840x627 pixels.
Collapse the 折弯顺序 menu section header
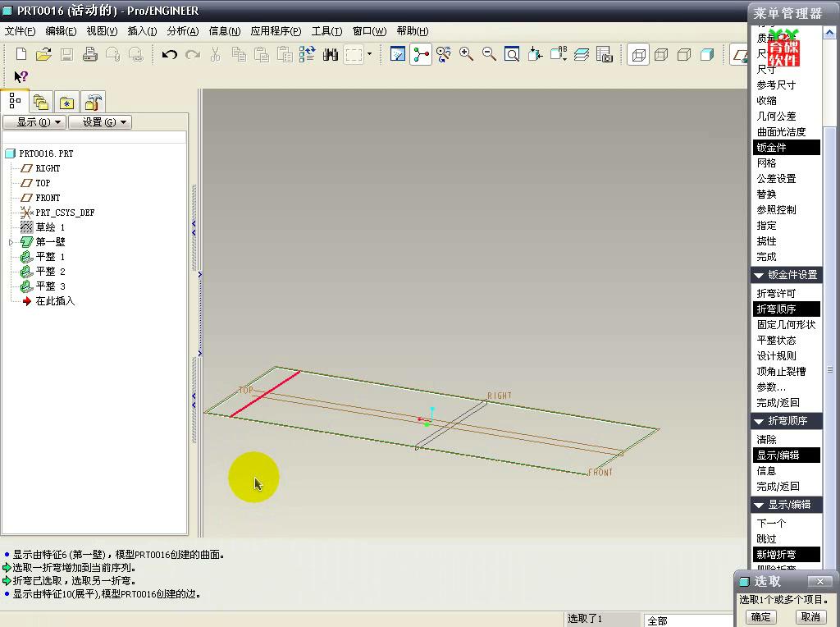[x=759, y=421]
